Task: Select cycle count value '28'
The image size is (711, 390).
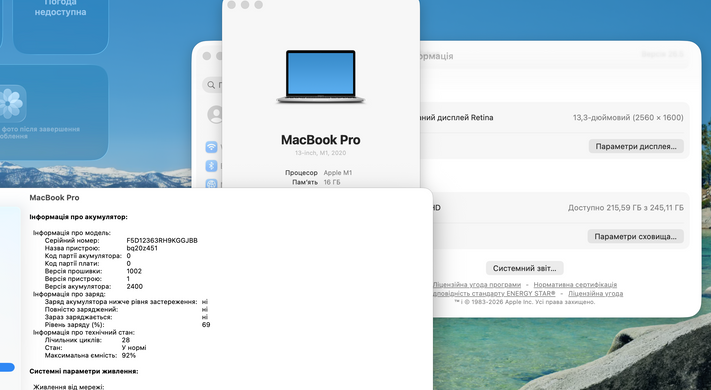Action: (x=126, y=340)
